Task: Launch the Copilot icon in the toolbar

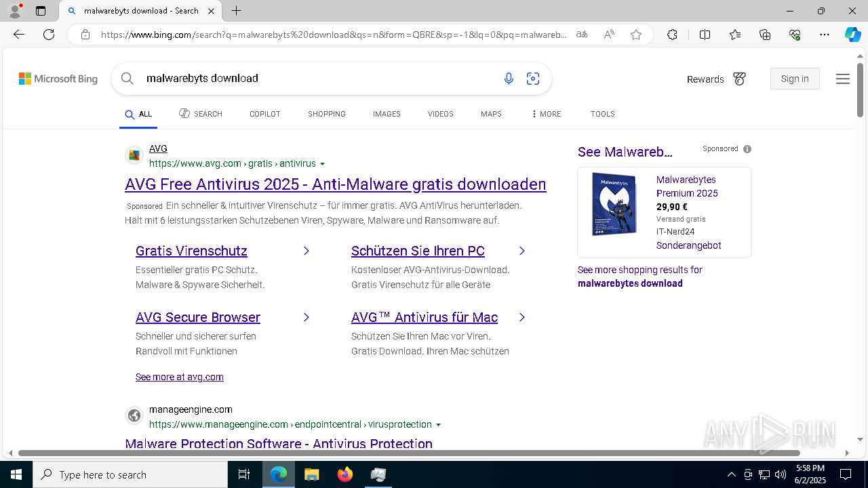Action: pyautogui.click(x=852, y=35)
